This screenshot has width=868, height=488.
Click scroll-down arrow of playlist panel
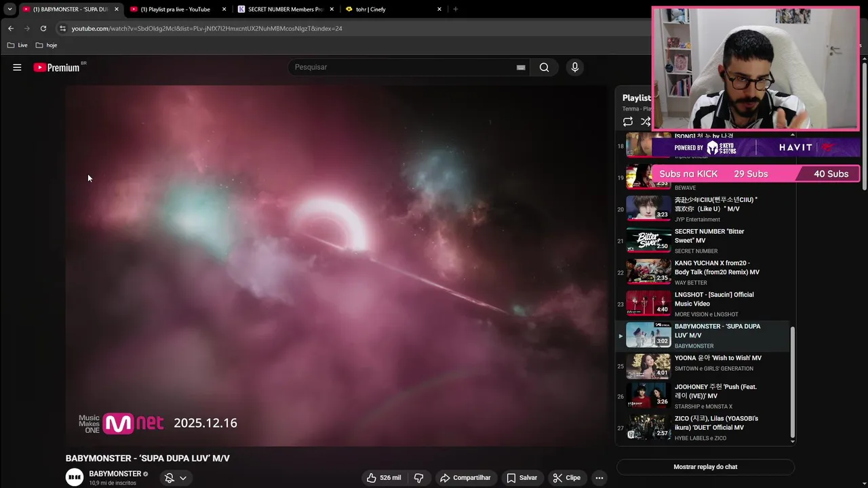pyautogui.click(x=793, y=441)
